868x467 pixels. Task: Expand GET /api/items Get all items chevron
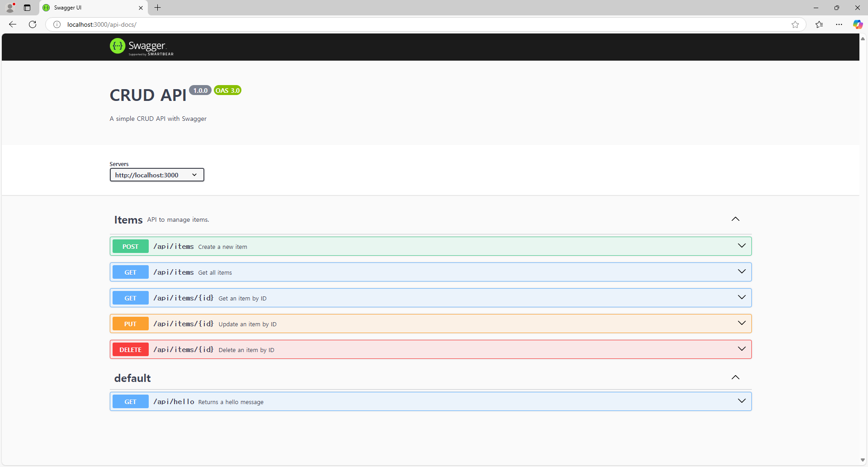(742, 272)
